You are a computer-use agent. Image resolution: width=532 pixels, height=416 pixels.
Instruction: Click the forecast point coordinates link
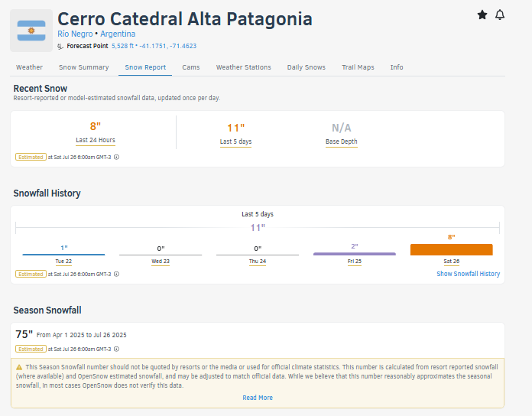coord(154,46)
